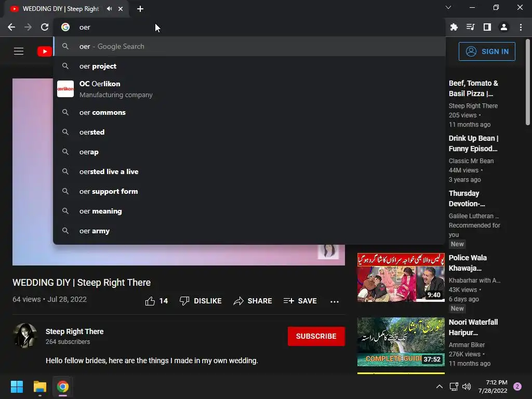Choose the 'oer project' suggestion
The height and width of the screenshot is (399, 532).
coord(249,66)
